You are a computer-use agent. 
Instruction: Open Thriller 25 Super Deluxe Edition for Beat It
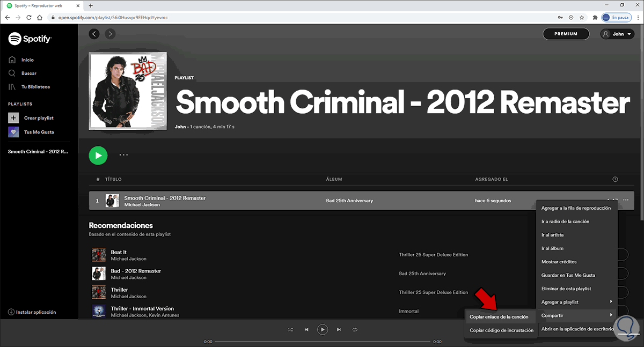pyautogui.click(x=434, y=255)
